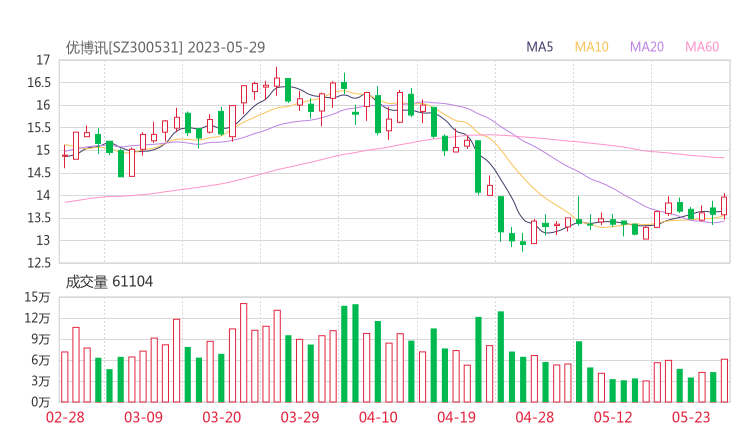Click the 02-28 date axis label
The image size is (740, 440).
65,417
